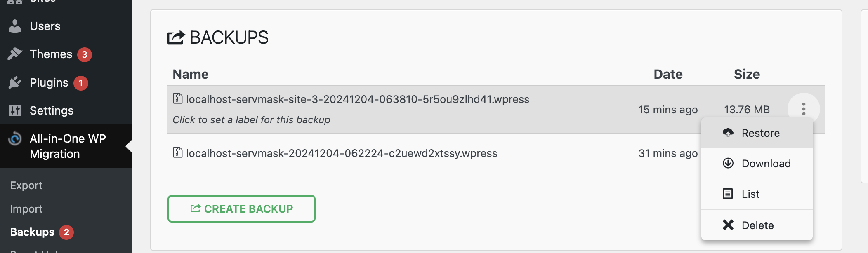
Task: Click the List icon in context menu
Action: click(x=728, y=194)
